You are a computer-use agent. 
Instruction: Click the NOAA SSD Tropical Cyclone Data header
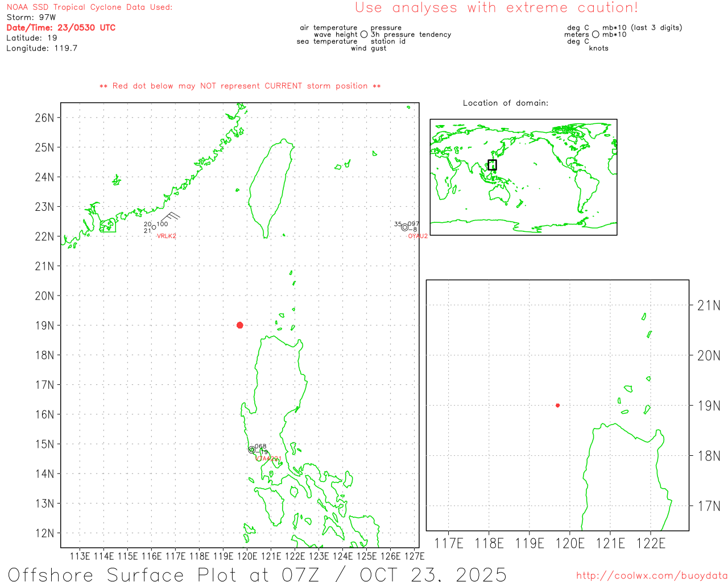89,7
